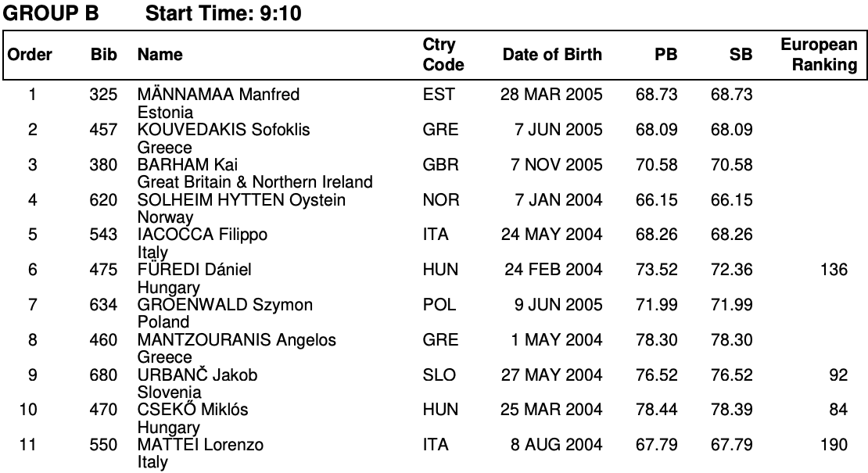Click the Name column header
868x473 pixels.
click(160, 55)
